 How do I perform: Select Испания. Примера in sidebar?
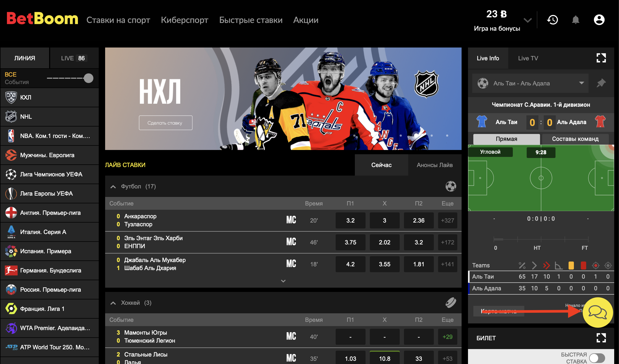point(50,251)
